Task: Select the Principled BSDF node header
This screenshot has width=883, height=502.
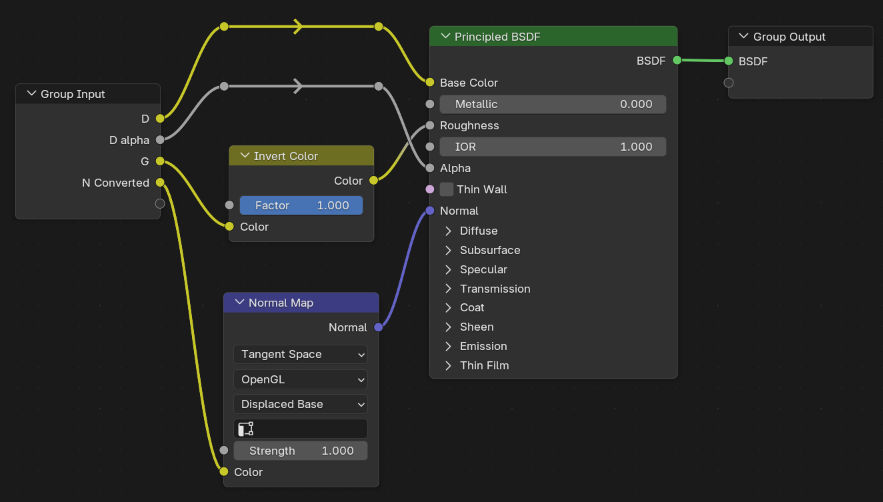Action: pyautogui.click(x=553, y=37)
